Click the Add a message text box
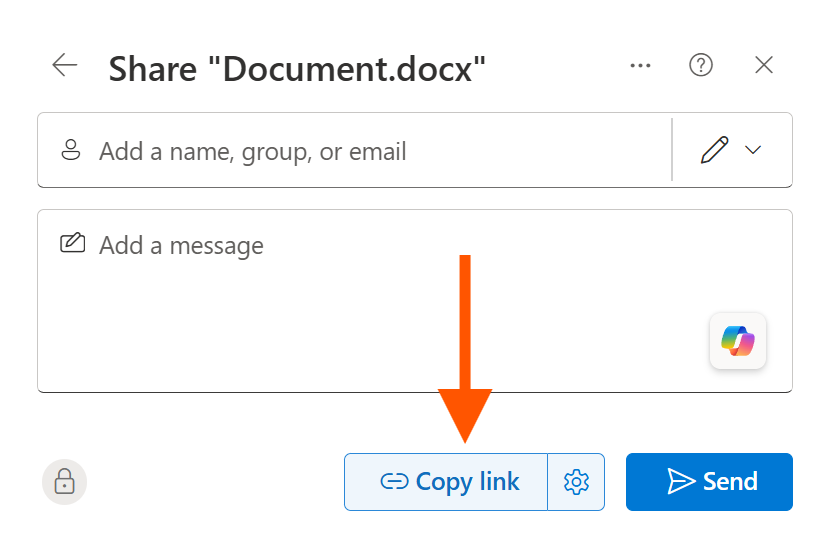 tap(415, 301)
